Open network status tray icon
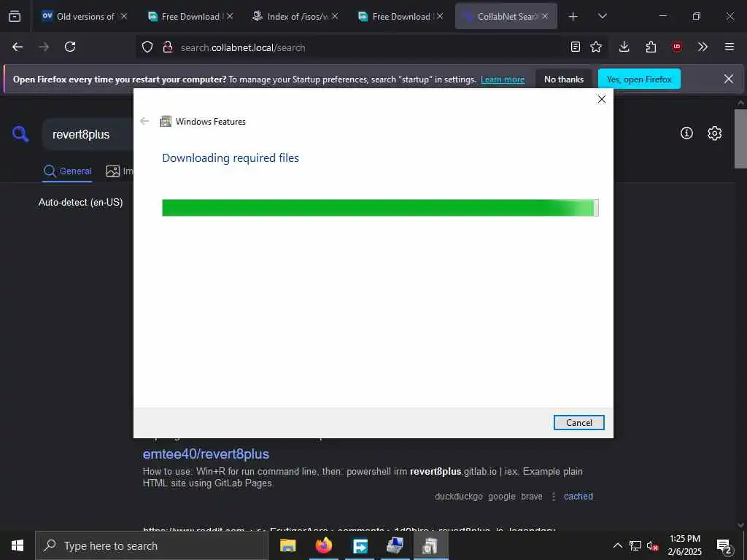747x560 pixels. [635, 545]
